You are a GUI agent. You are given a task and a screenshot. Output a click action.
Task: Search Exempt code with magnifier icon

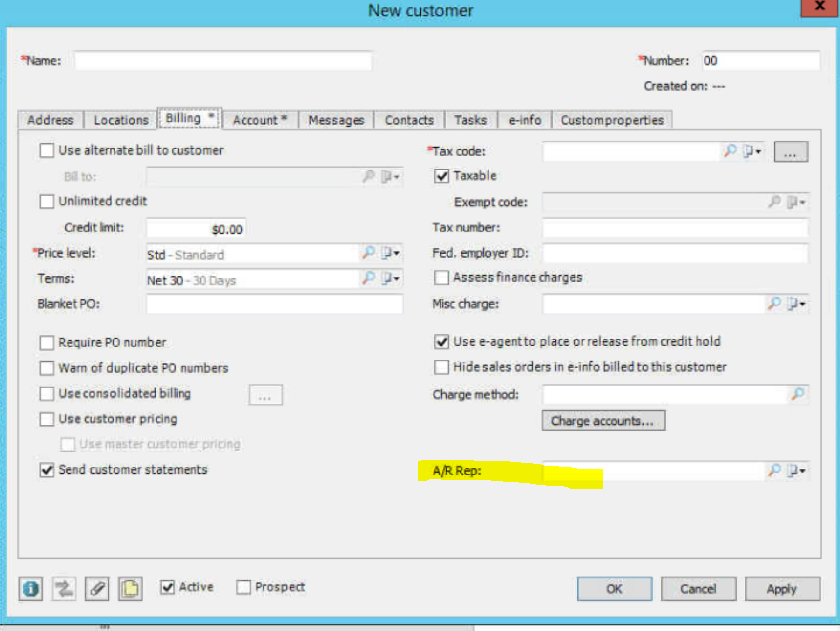pos(774,202)
